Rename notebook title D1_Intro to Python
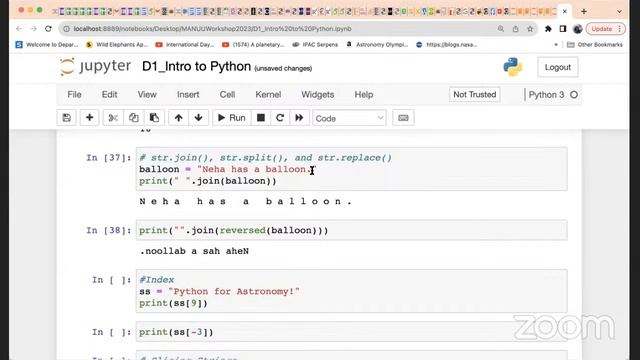The image size is (640, 360). (x=196, y=67)
